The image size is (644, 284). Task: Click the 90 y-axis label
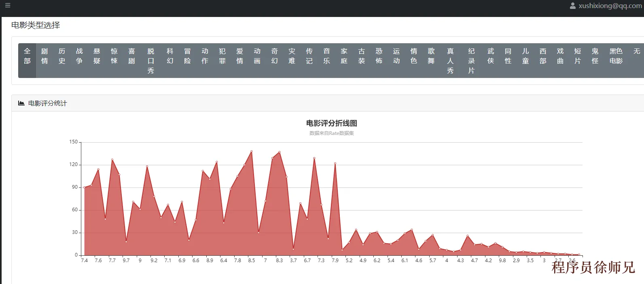(75, 187)
